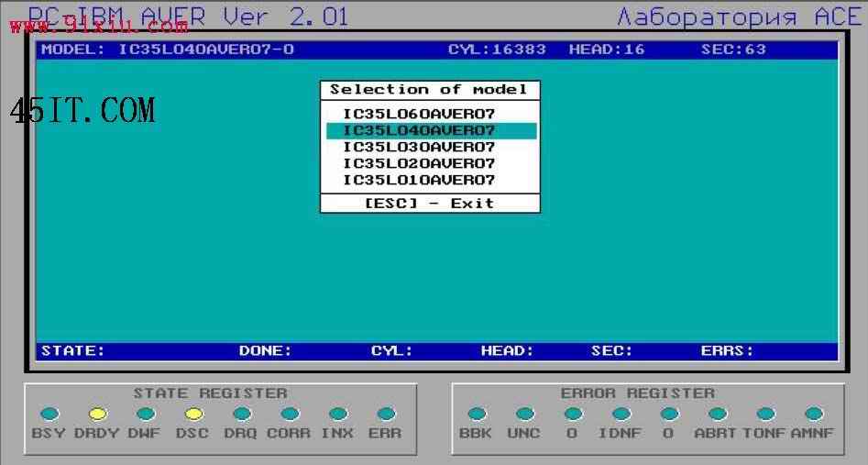Select model IC35L060AVER07 from the list

coord(419,114)
